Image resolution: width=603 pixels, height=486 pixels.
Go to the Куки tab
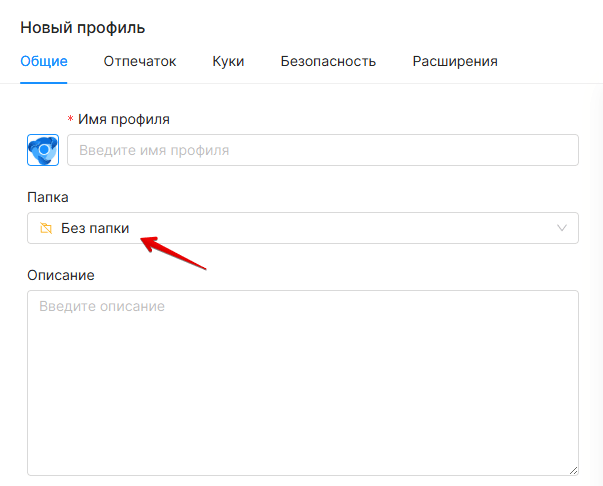228,62
